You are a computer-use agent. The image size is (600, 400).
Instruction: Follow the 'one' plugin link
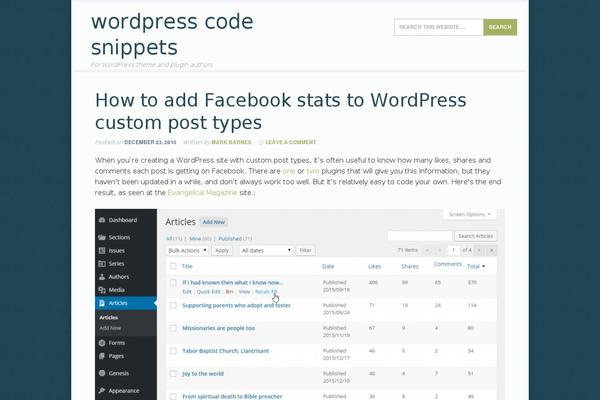tap(289, 171)
